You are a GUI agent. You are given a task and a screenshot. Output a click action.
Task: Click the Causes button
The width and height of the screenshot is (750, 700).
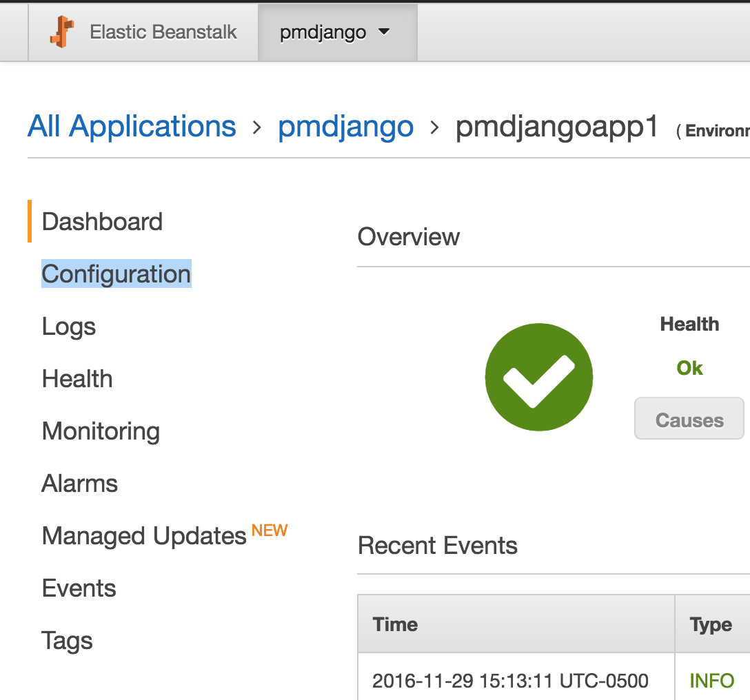(689, 418)
